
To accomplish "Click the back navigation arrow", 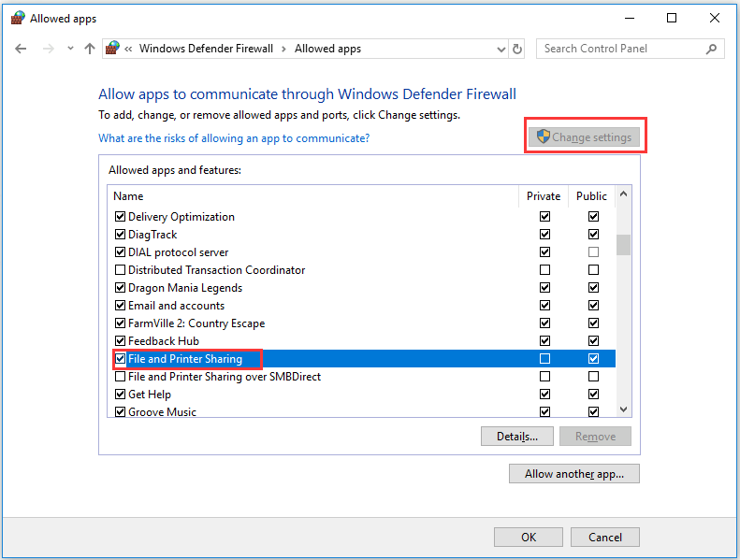I will point(22,49).
